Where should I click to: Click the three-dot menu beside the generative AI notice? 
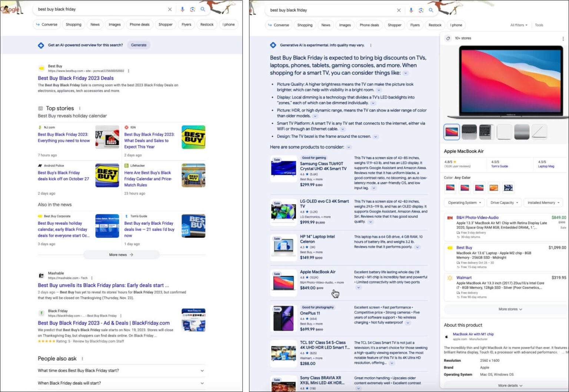tap(370, 45)
